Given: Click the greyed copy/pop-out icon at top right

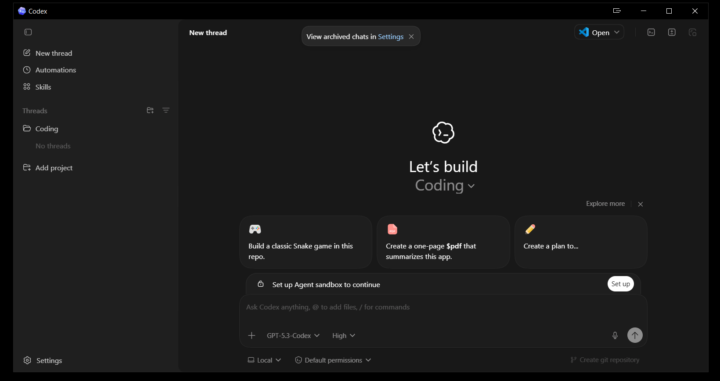Looking at the screenshot, I should [x=692, y=32].
